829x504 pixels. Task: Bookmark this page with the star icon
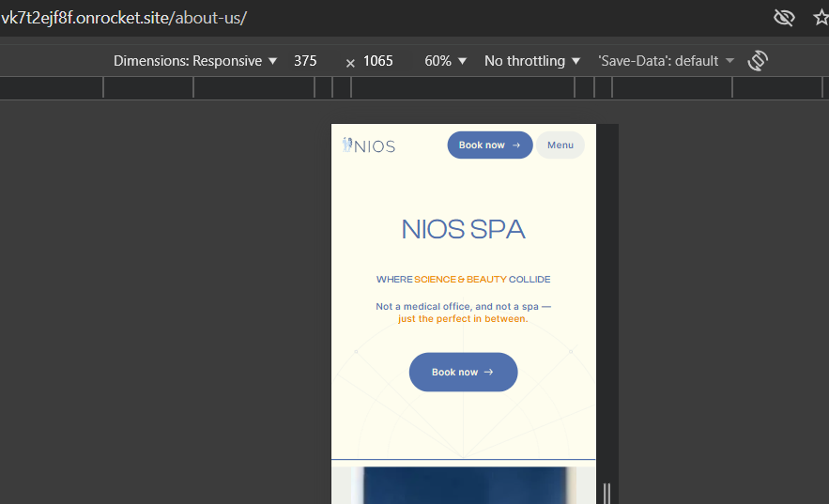(x=820, y=18)
